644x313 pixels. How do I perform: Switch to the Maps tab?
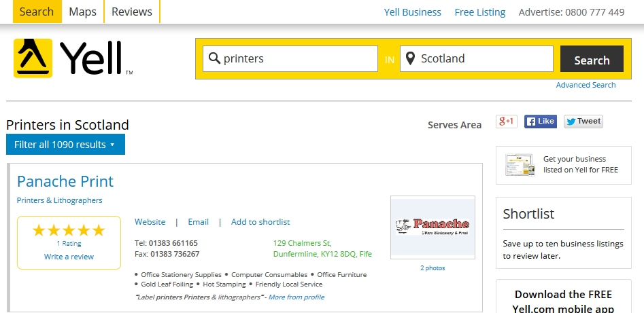(x=82, y=12)
